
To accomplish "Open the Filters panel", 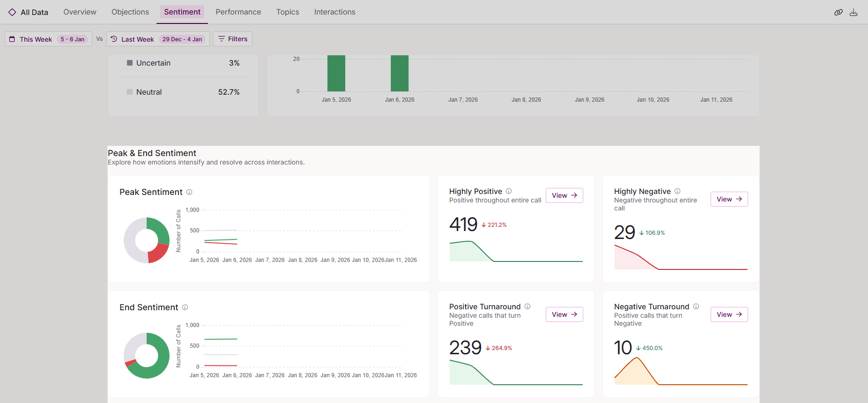I will coord(232,39).
